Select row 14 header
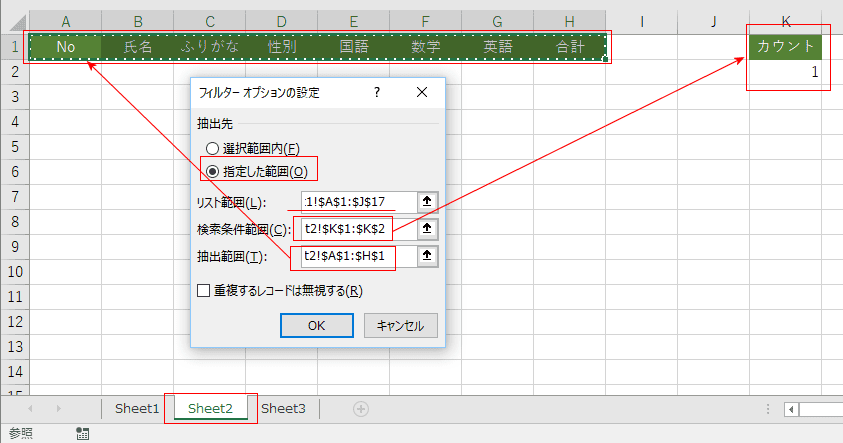 pos(15,371)
